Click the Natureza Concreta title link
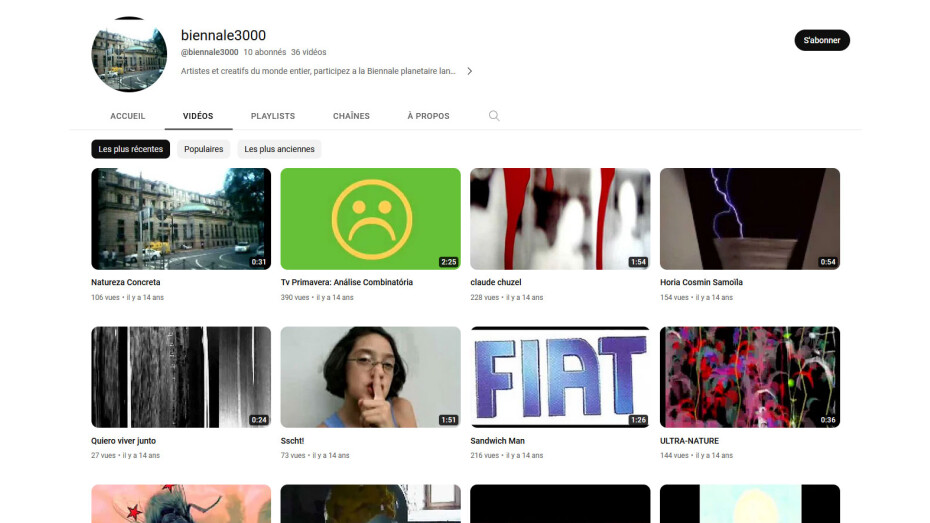This screenshot has width=930, height=523. [x=126, y=282]
